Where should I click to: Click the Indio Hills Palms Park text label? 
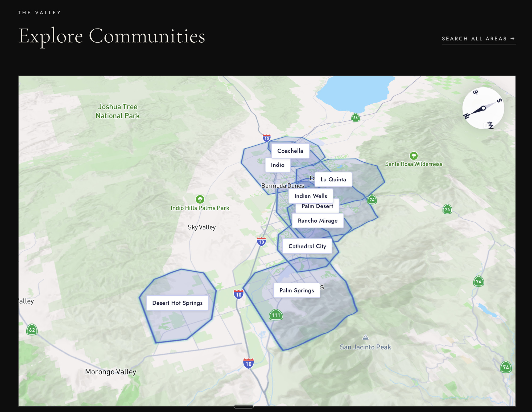coord(200,208)
